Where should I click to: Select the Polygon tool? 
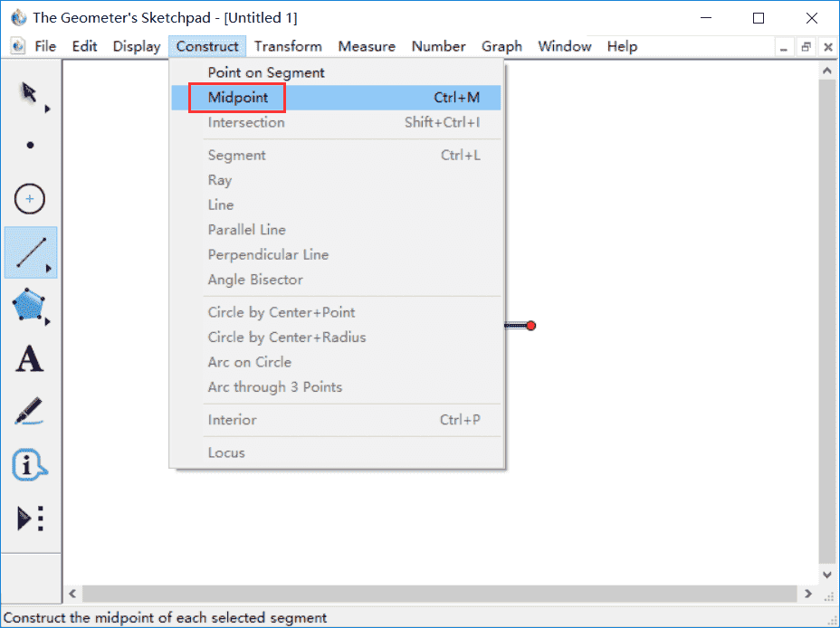point(28,305)
